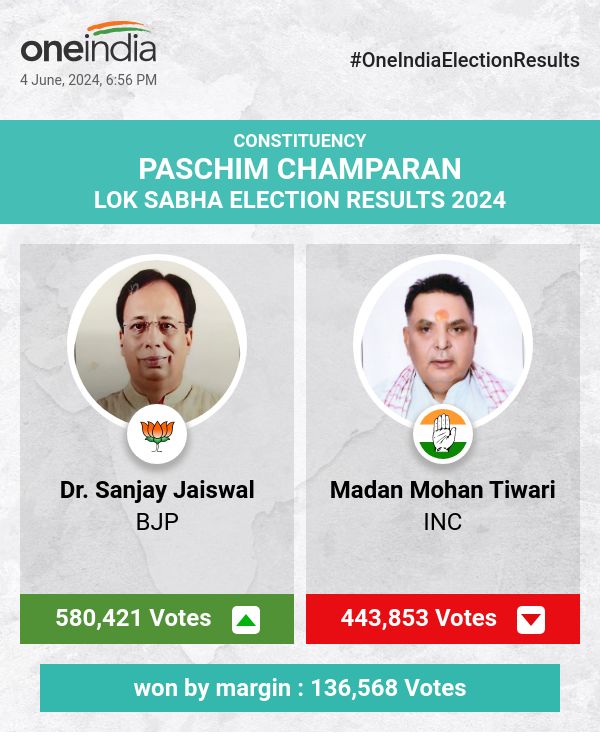Select the BJP party label
The width and height of the screenshot is (600, 750).
(157, 521)
